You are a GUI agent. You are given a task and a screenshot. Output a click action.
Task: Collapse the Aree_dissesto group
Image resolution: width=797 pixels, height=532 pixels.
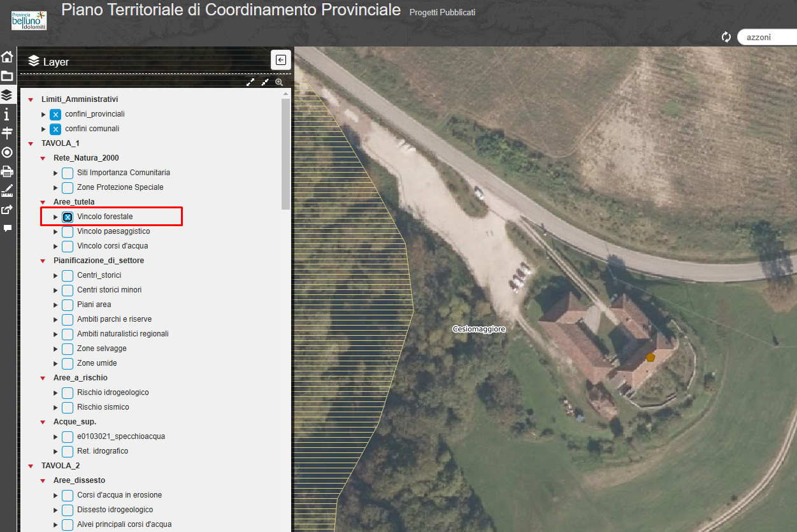tap(43, 481)
